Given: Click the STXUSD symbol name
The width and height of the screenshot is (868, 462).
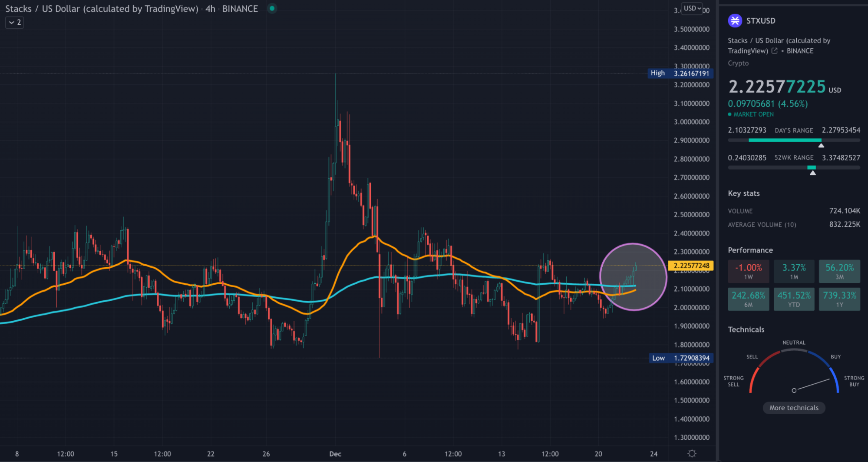Looking at the screenshot, I should coord(760,20).
